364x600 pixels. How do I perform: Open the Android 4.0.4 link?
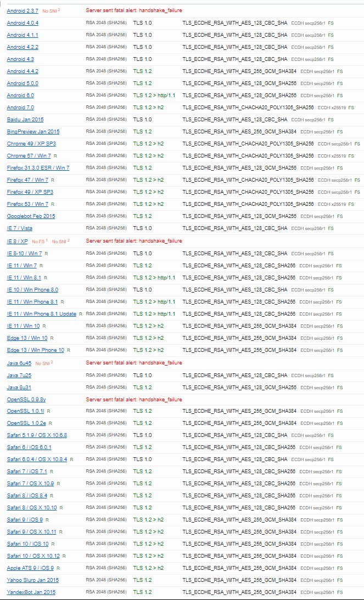click(23, 23)
